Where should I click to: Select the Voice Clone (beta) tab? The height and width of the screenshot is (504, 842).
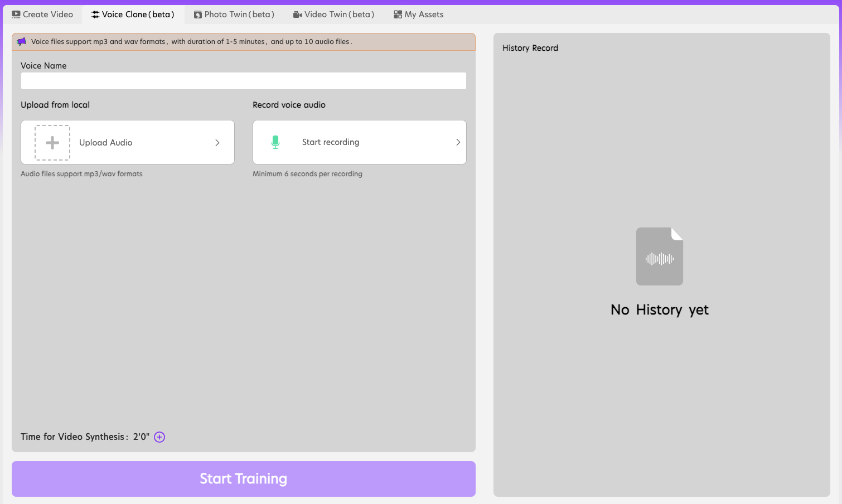pyautogui.click(x=133, y=14)
